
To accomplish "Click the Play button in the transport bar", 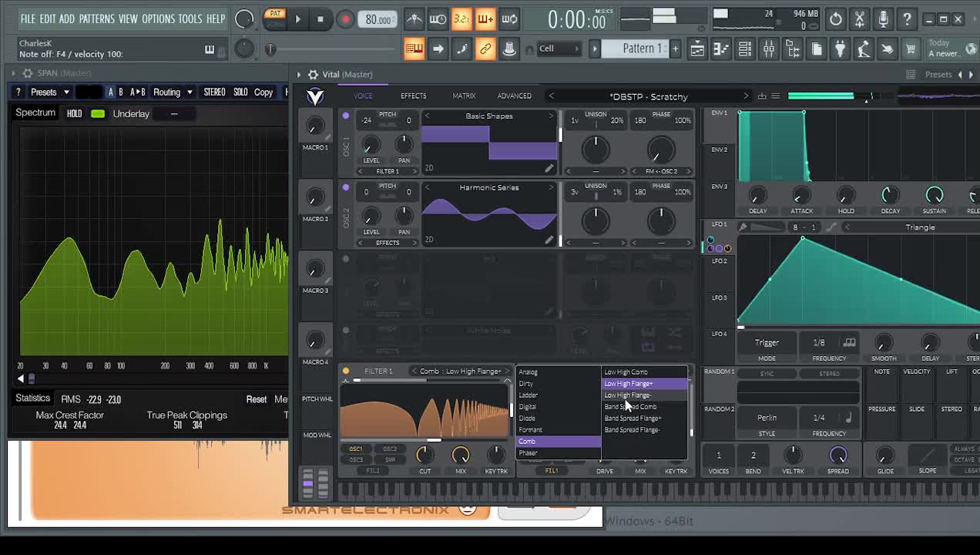I will [x=297, y=19].
